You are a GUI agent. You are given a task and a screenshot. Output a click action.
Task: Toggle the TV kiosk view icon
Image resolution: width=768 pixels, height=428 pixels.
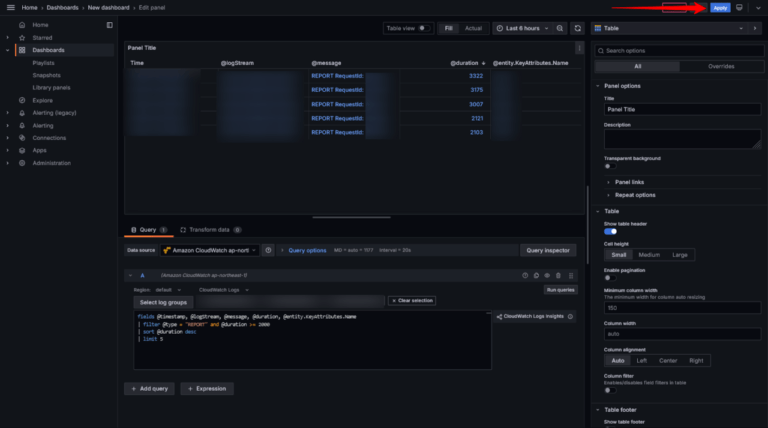(x=739, y=8)
